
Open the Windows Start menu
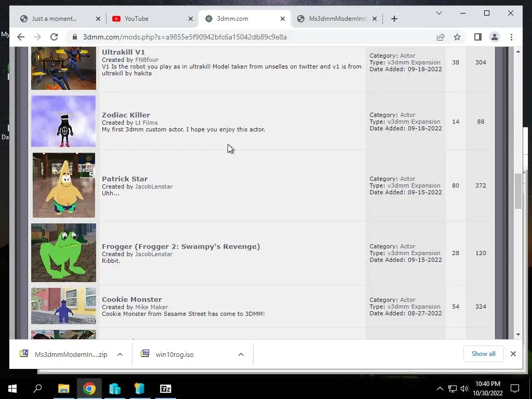(x=12, y=389)
